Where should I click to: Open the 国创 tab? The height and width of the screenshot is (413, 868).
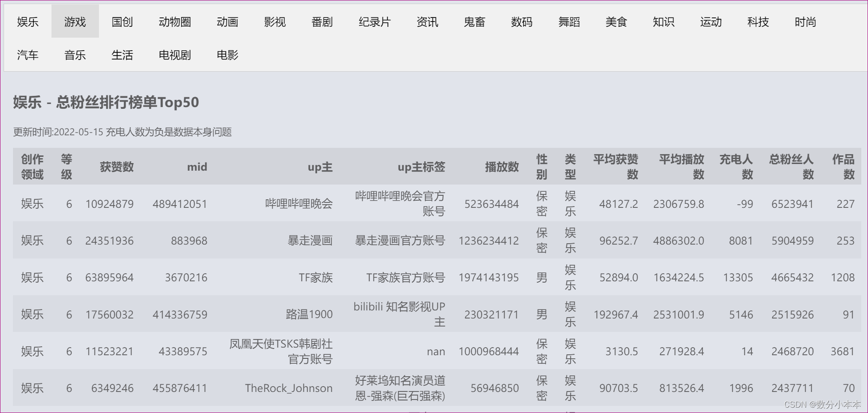tap(122, 22)
